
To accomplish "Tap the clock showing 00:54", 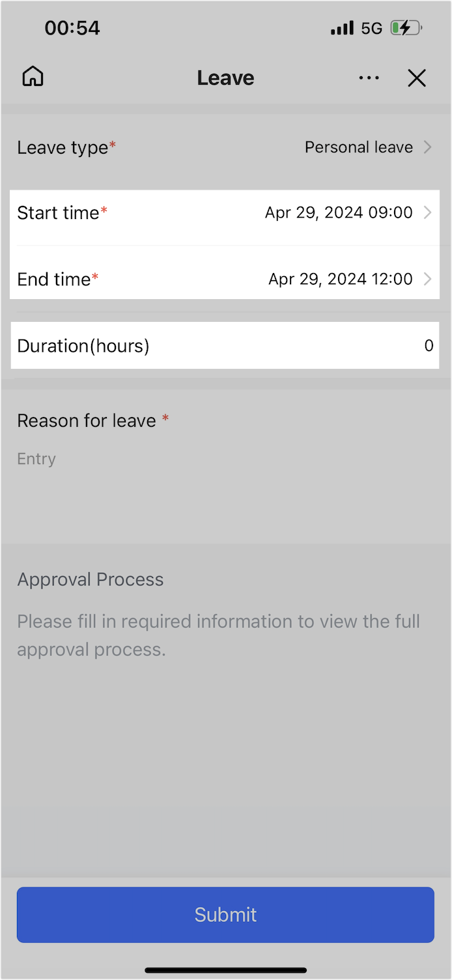I will [72, 27].
